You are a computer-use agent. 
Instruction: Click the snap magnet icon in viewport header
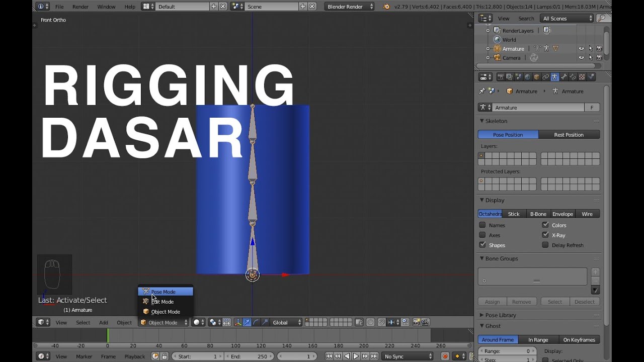pos(382,322)
